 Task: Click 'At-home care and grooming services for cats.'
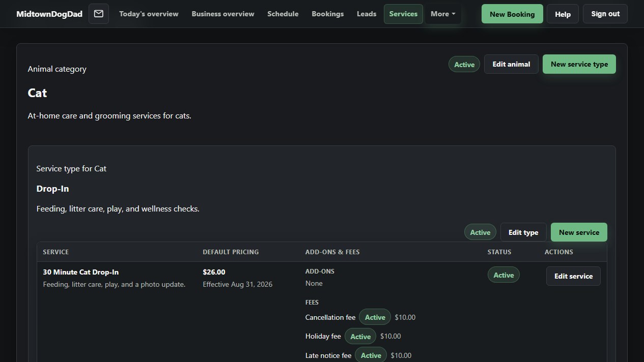click(x=109, y=115)
